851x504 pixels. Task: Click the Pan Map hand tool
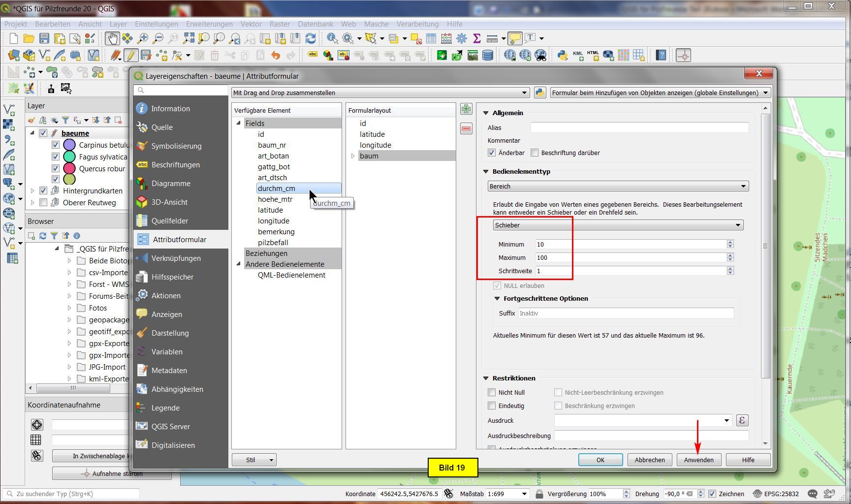112,38
